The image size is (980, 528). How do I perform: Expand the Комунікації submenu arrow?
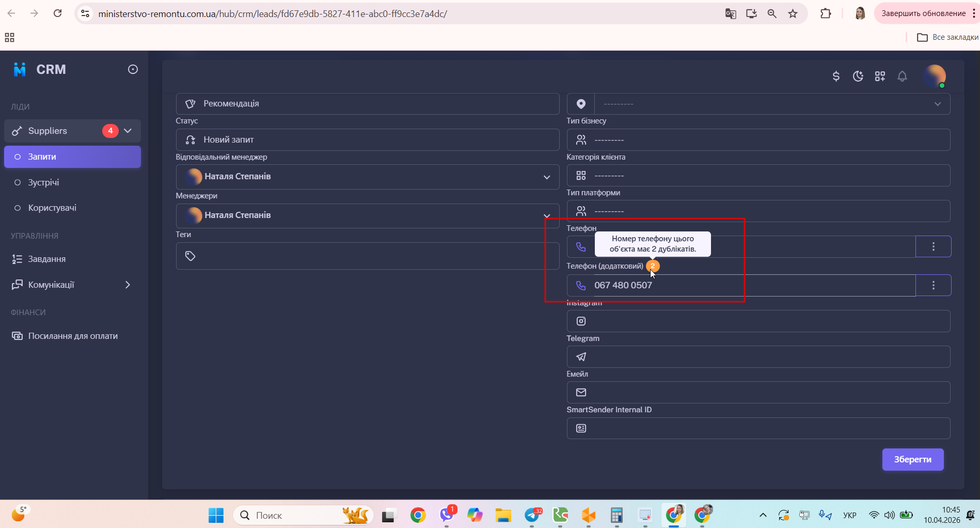coord(128,285)
